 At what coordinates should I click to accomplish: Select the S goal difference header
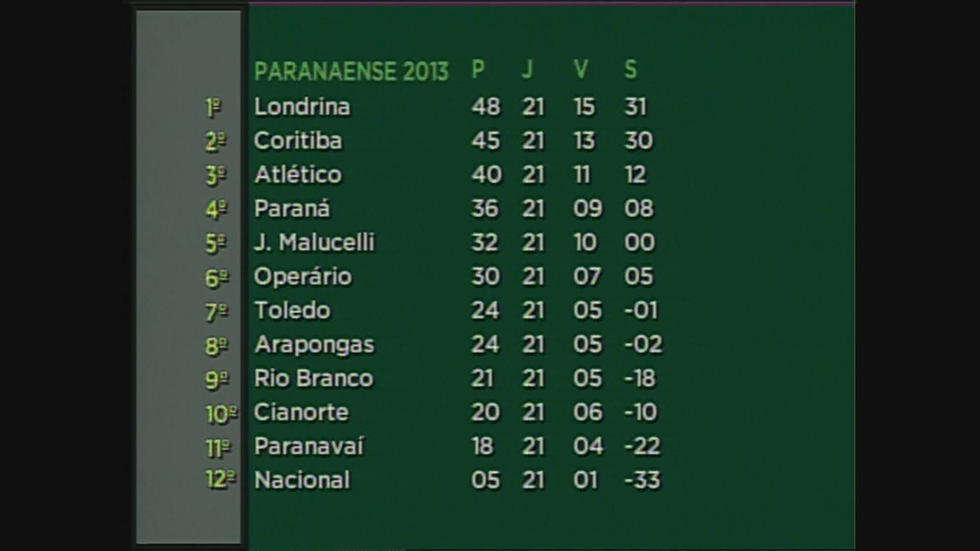click(x=630, y=69)
